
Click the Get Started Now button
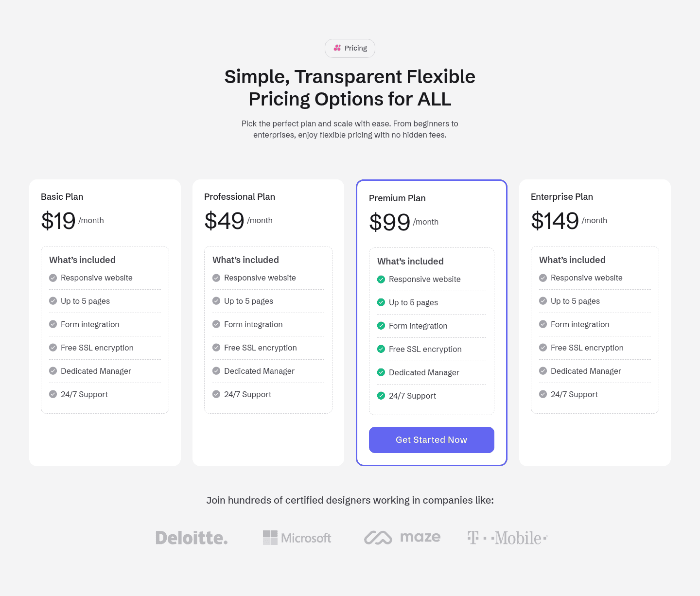[431, 439]
